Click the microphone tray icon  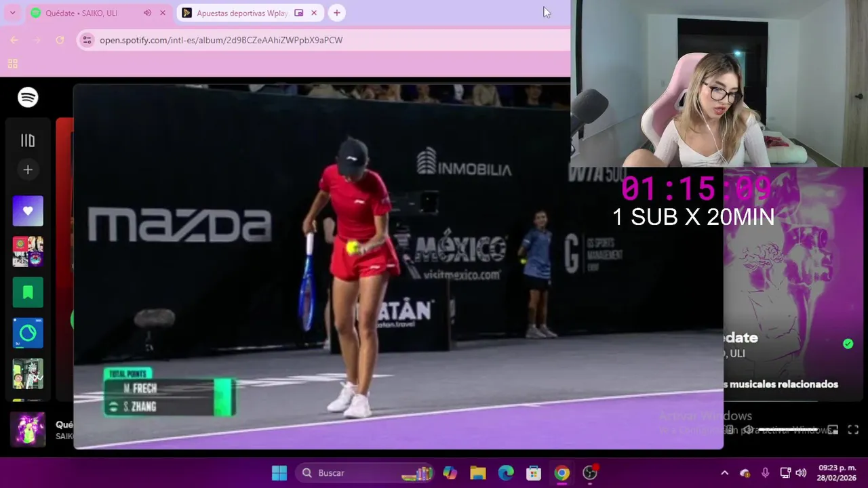(x=765, y=472)
